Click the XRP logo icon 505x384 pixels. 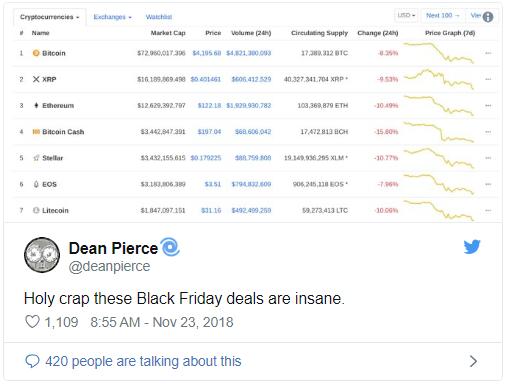pyautogui.click(x=36, y=79)
